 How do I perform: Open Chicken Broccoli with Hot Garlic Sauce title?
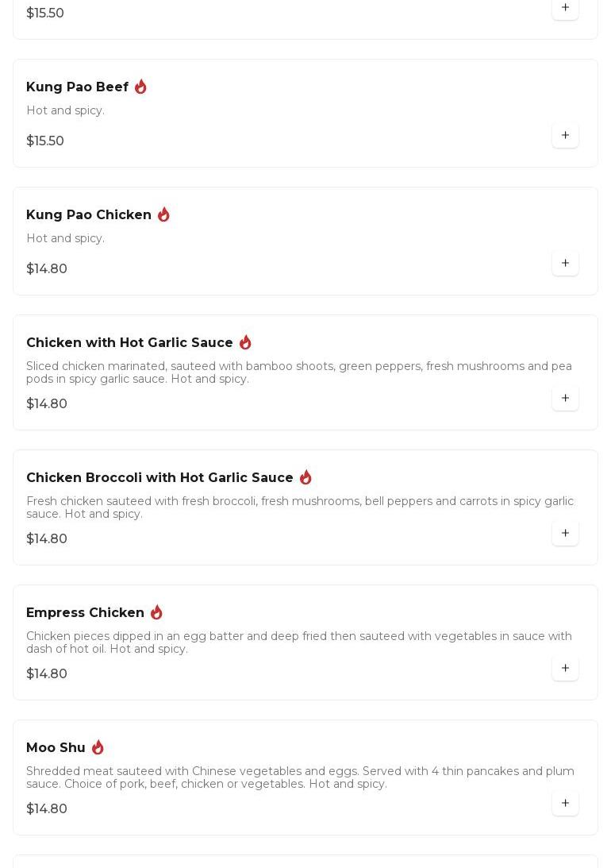[159, 477]
